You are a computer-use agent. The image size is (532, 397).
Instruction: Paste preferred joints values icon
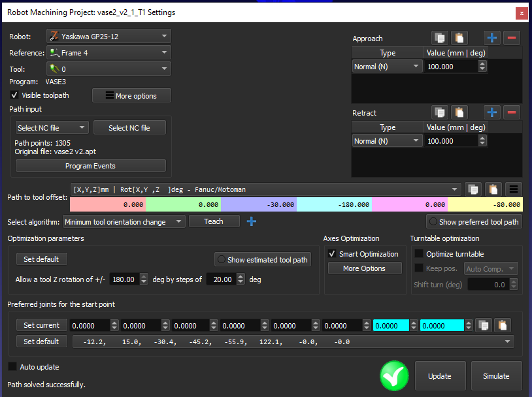[501, 325]
